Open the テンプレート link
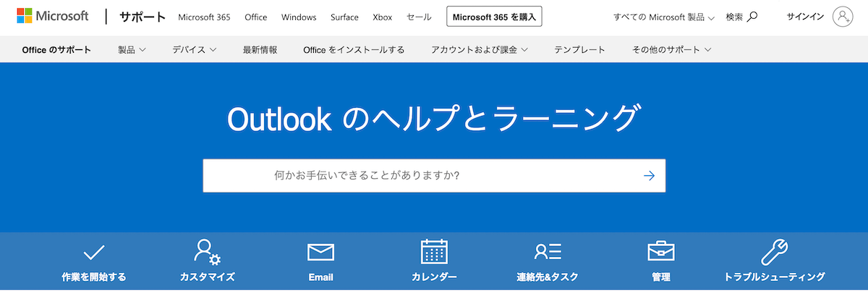 click(579, 50)
